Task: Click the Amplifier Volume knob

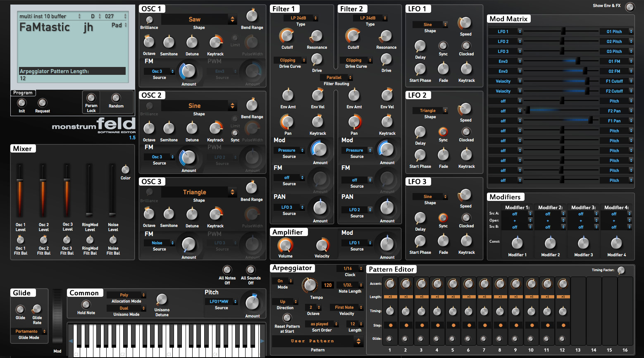Action: point(285,246)
